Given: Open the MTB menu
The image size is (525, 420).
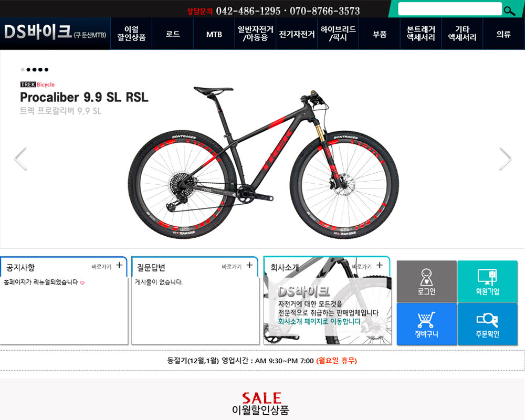Looking at the screenshot, I should (214, 34).
